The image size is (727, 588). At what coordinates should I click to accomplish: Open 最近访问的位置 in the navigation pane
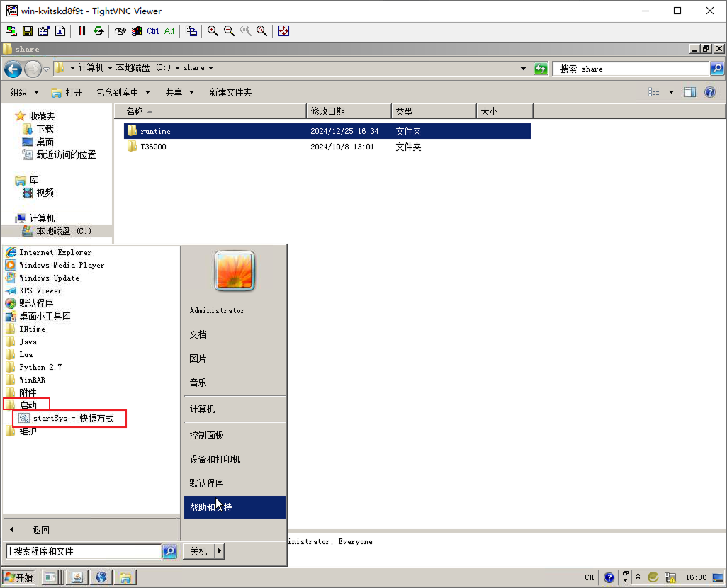tap(60, 155)
